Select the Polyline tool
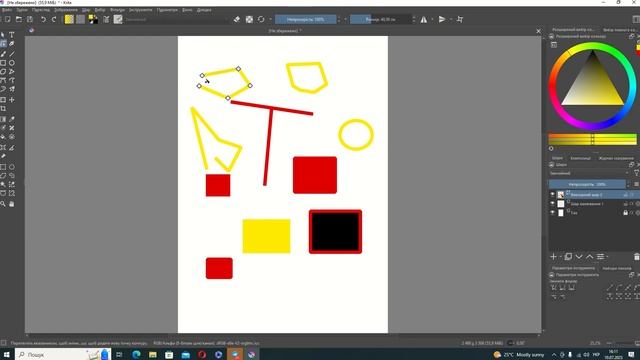Image resolution: width=640 pixels, height=360 pixels. click(x=12, y=71)
